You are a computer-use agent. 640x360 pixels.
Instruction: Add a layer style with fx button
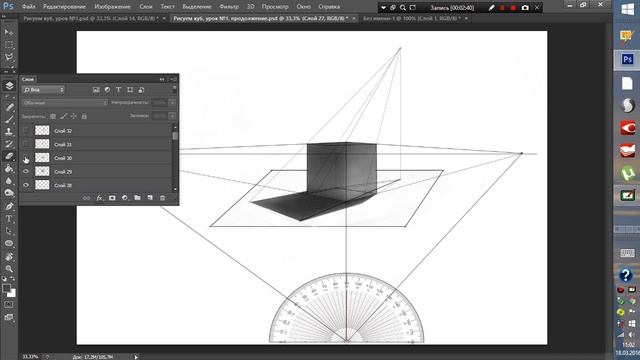pos(100,198)
